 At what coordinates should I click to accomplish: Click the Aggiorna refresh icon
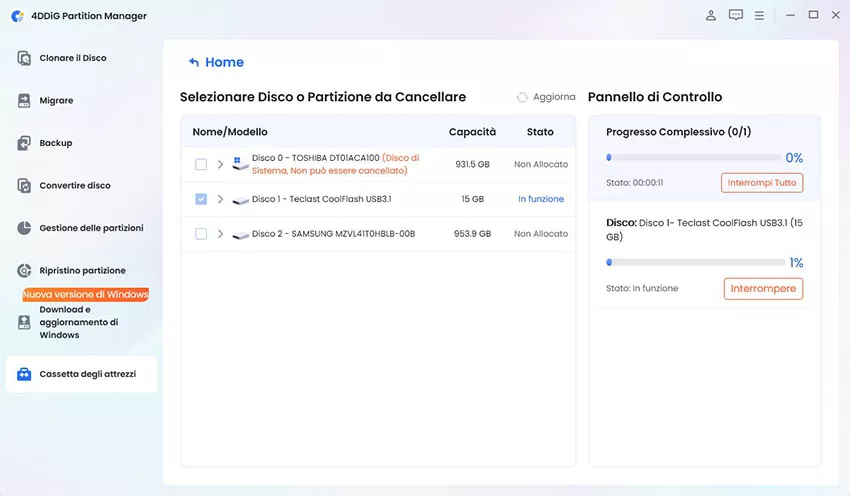click(x=522, y=97)
